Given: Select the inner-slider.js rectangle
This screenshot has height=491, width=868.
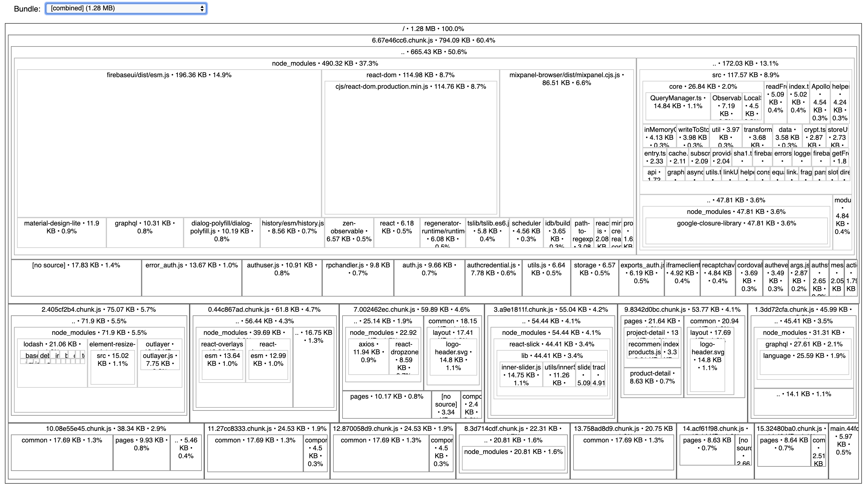Looking at the screenshot, I should coord(521,375).
